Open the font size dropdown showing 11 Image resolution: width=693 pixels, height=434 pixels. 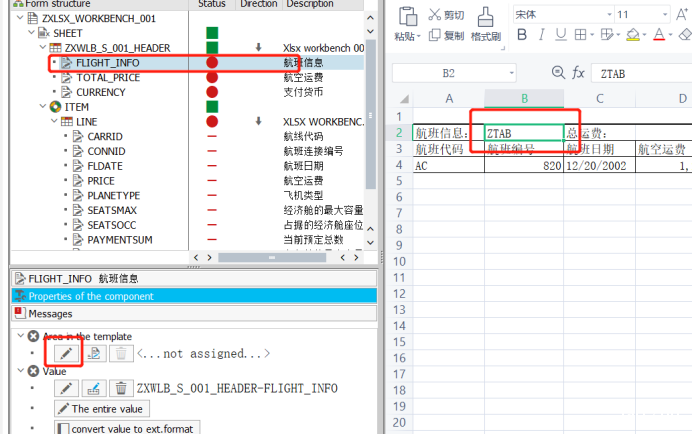pos(665,15)
